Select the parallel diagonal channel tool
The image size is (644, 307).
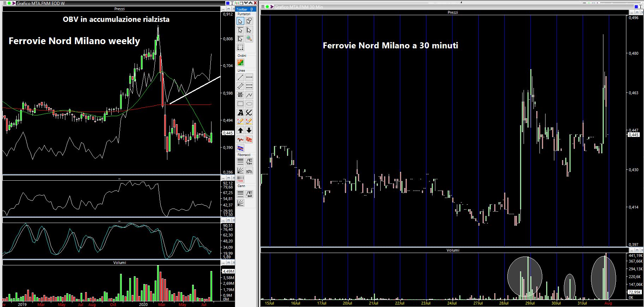240,86
